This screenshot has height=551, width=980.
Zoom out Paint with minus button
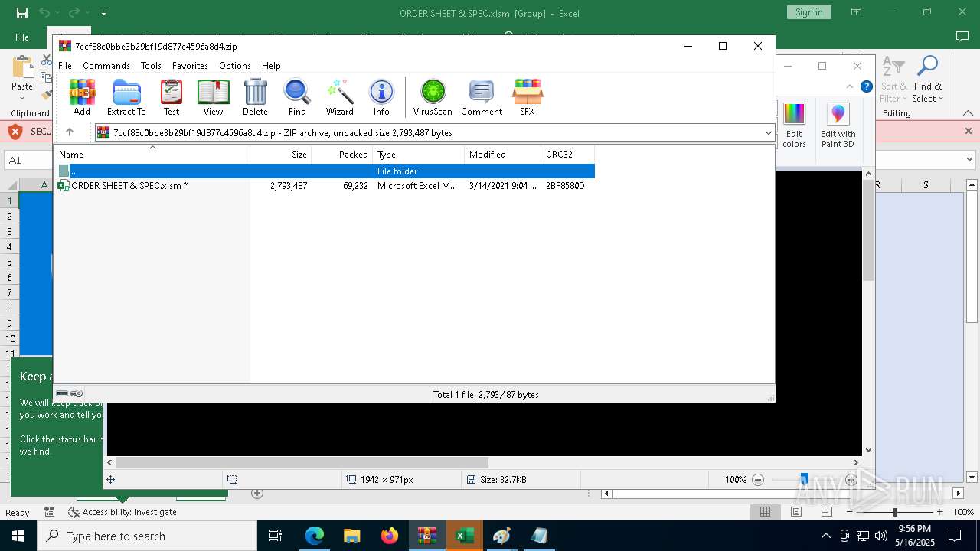[x=758, y=480]
